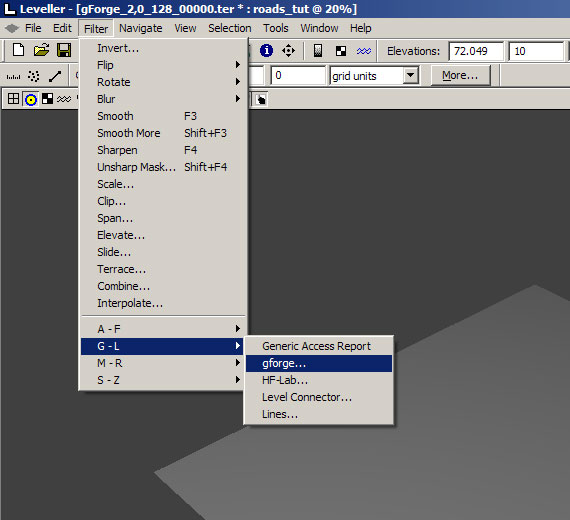The width and height of the screenshot is (570, 520).
Task: Select the four-arrow move icon
Action: 289,51
